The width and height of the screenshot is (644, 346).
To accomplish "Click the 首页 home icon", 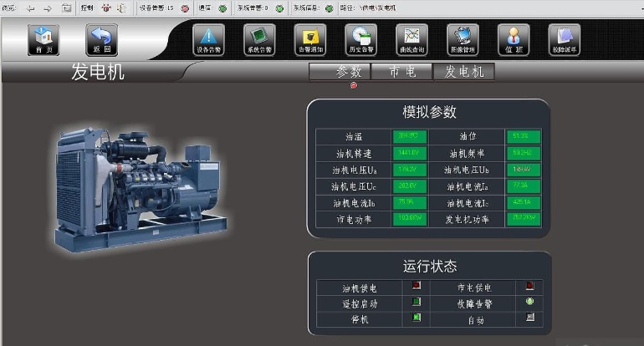I will (43, 38).
